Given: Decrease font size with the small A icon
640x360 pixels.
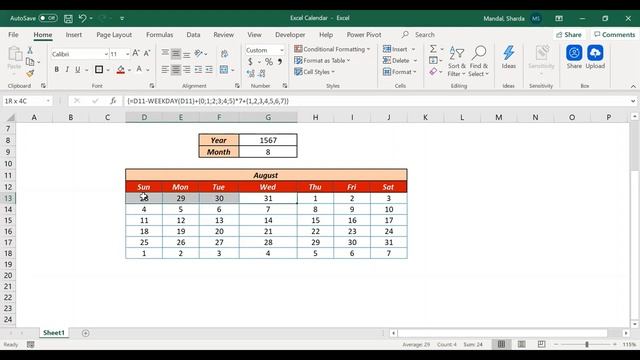Looking at the screenshot, I should click(147, 53).
